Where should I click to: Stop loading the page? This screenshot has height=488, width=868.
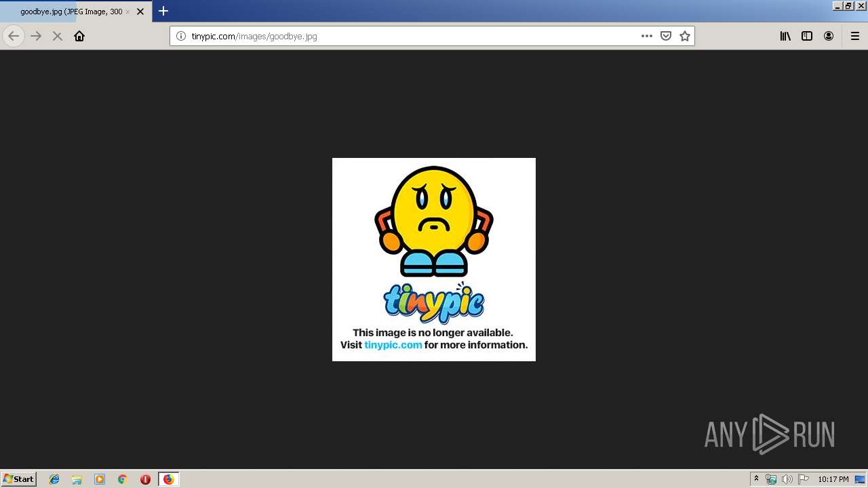[x=58, y=36]
